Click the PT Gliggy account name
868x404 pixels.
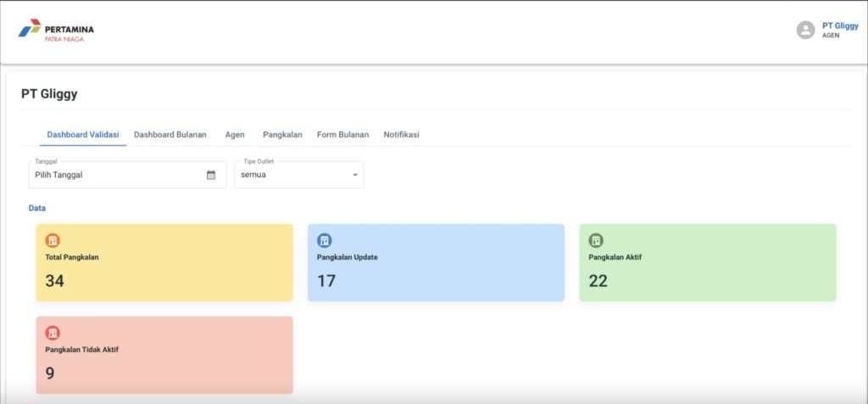[x=839, y=25]
